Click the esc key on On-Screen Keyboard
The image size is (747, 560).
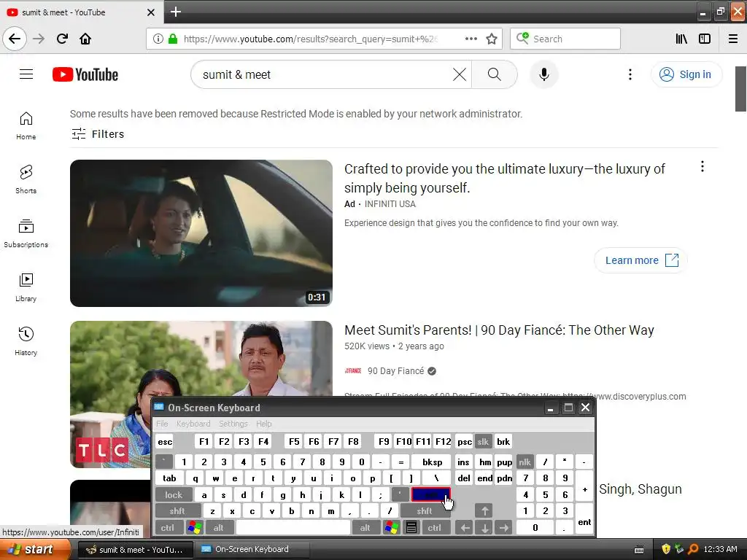(165, 441)
